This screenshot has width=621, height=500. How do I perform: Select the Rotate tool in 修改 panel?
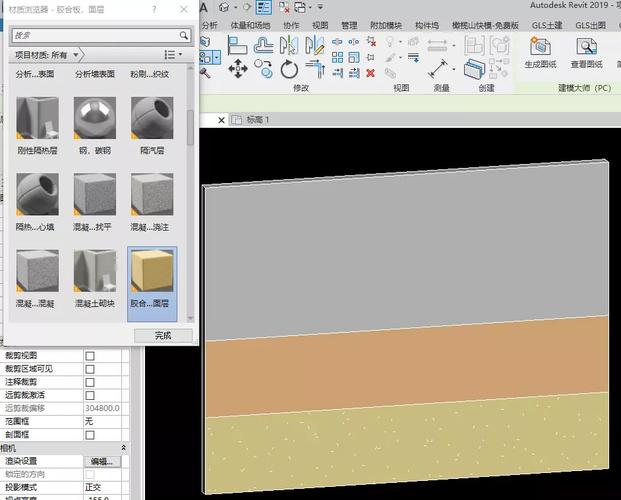[290, 68]
